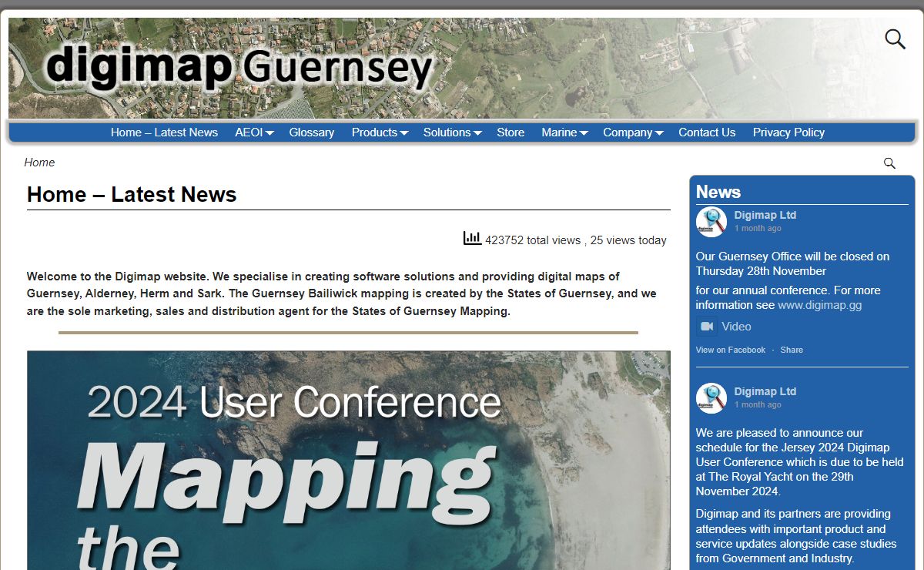This screenshot has height=570, width=924.
Task: Open the Contact Us page
Action: (707, 132)
